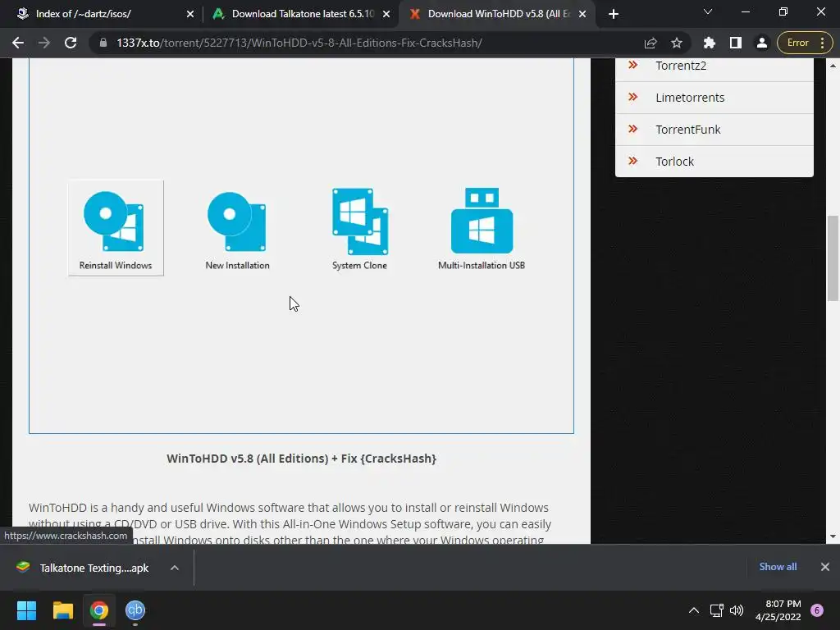Screen dimensions: 840x630
Task: Share this page using the share icon
Action: pyautogui.click(x=651, y=43)
